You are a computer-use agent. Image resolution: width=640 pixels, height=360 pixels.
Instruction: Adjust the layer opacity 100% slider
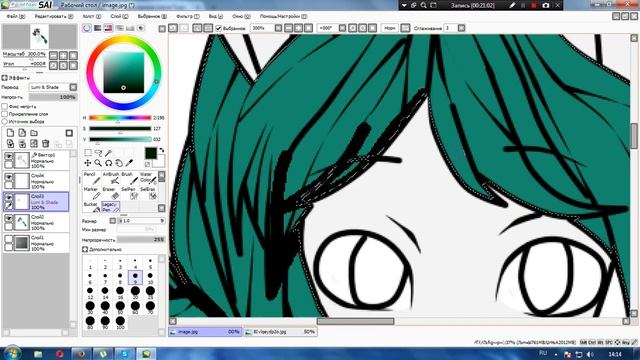click(x=53, y=97)
